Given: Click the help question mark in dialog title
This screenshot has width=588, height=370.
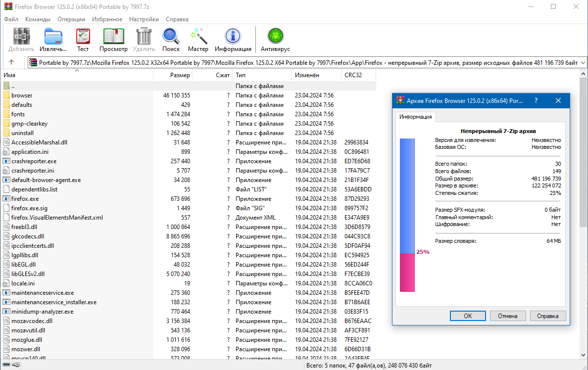Looking at the screenshot, I should pos(536,100).
